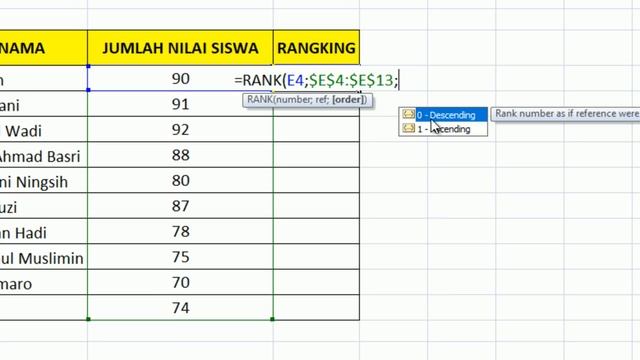Select the '1 - Ascending' order option
This screenshot has width=640, height=360.
click(444, 129)
